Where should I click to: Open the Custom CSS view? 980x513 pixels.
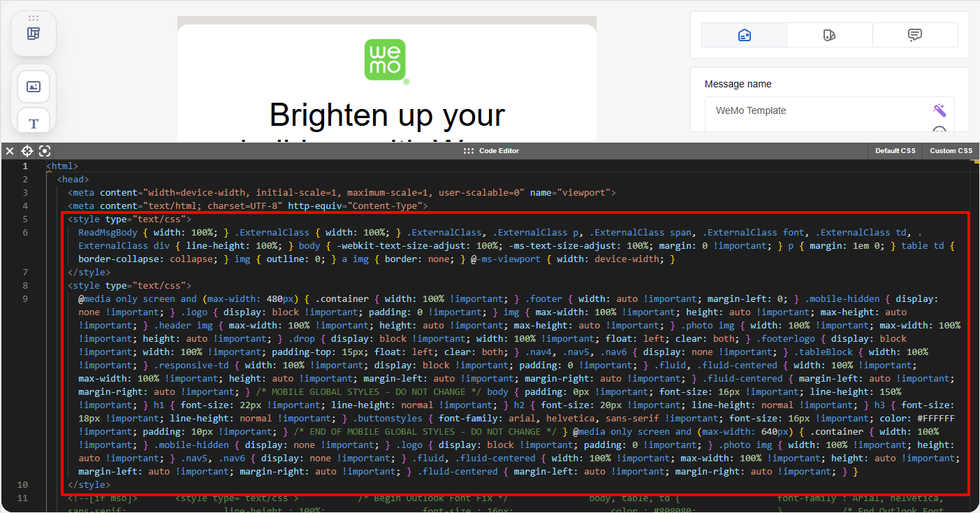[x=951, y=151]
